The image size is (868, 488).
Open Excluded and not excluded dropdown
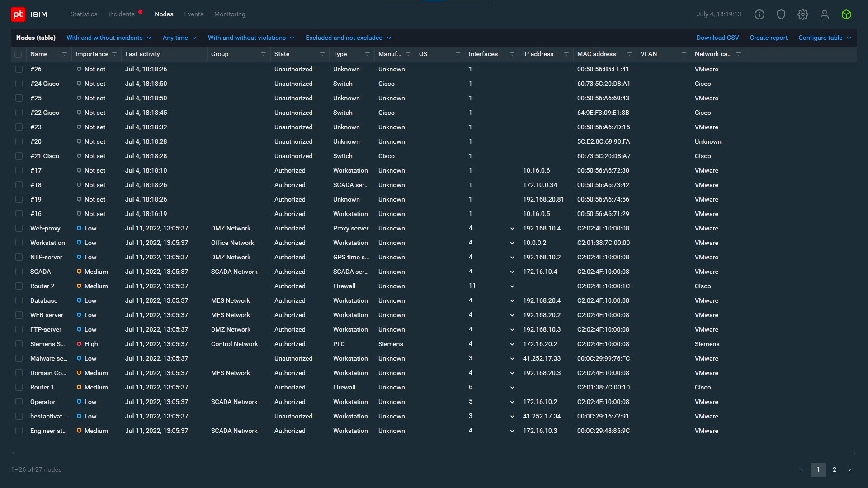pyautogui.click(x=349, y=38)
